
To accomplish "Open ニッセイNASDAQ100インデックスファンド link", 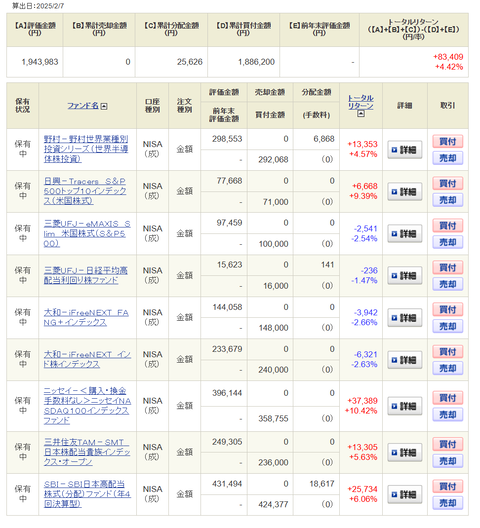I will pyautogui.click(x=87, y=405).
